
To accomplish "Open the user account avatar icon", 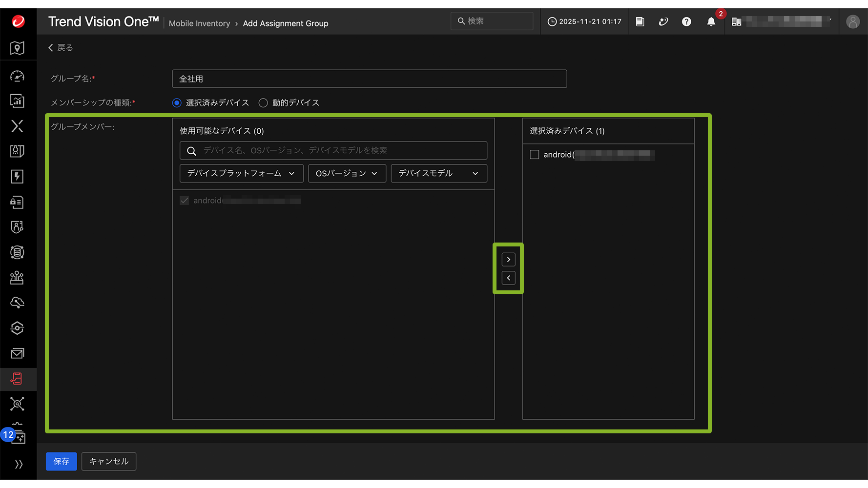I will point(852,22).
